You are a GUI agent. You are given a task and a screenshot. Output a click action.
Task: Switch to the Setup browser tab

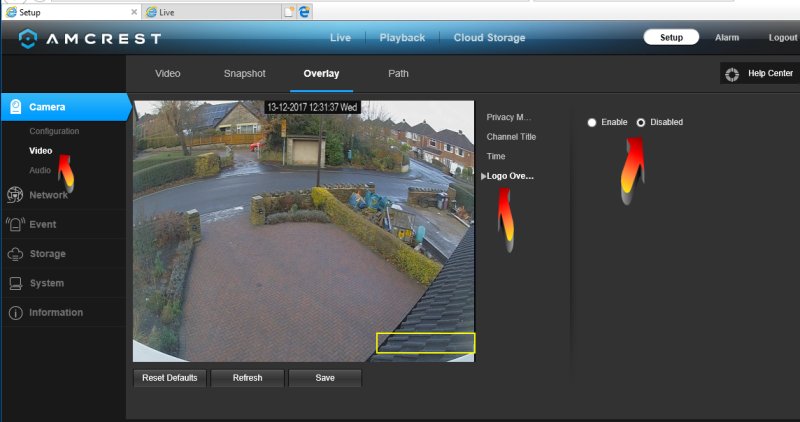tap(71, 12)
